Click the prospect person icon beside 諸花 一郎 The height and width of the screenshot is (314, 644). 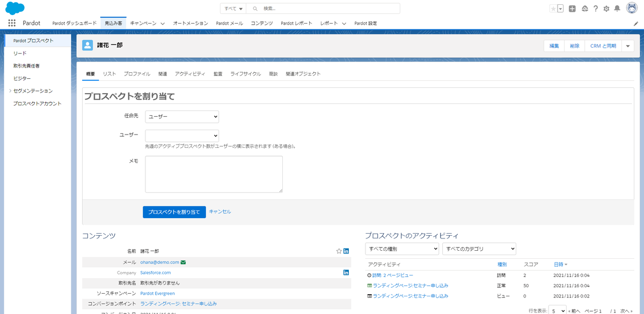pos(87,46)
